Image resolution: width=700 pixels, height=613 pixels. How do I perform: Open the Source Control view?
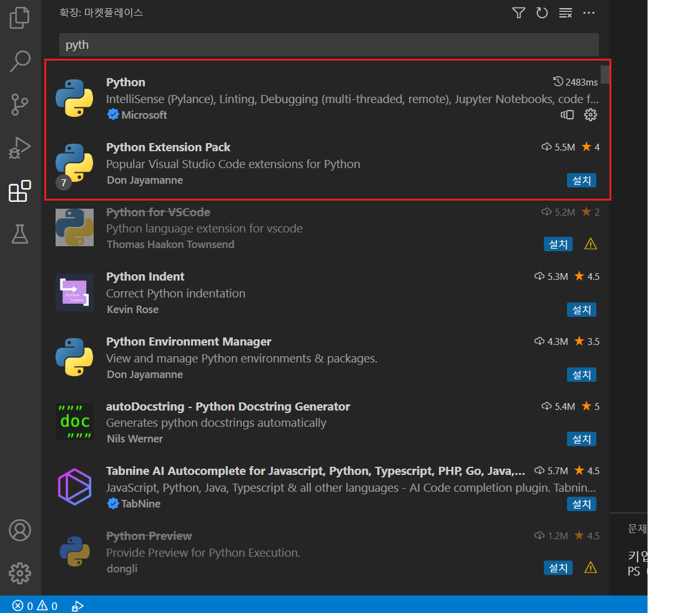click(x=19, y=104)
